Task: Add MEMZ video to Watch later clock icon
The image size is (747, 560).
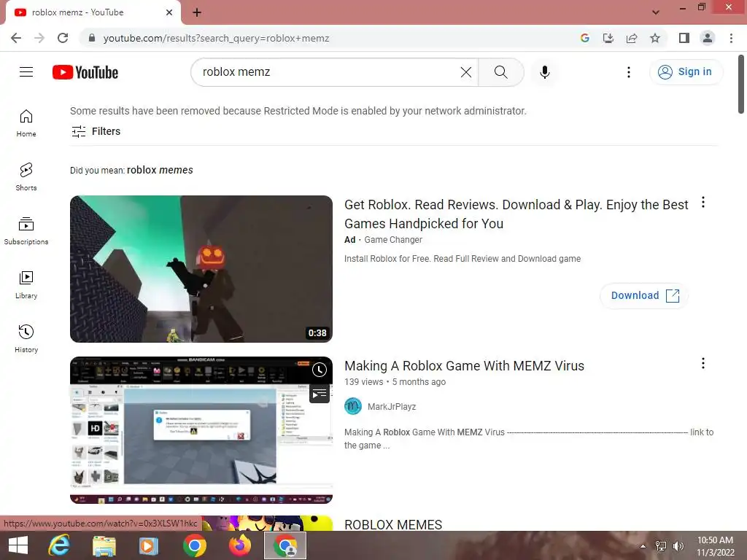Action: (320, 370)
